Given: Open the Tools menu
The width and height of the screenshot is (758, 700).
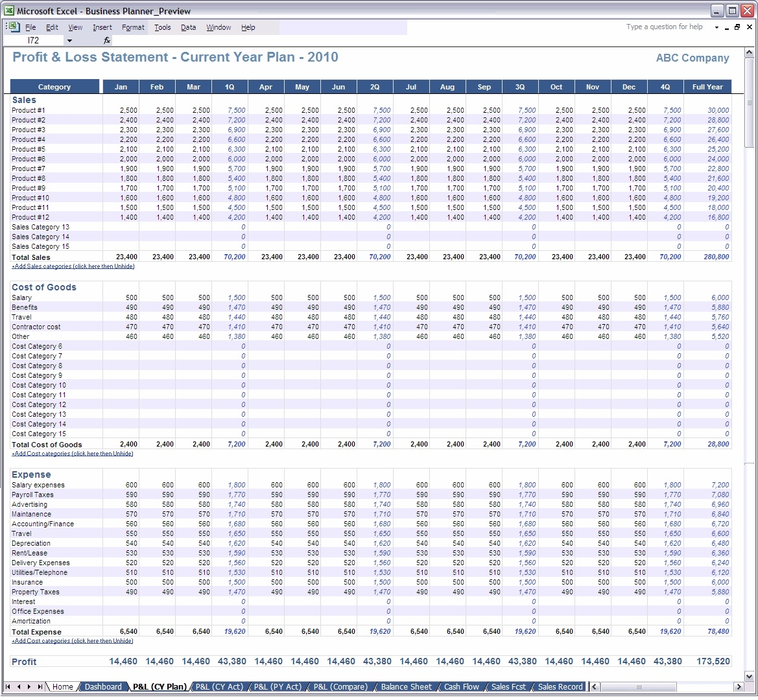Looking at the screenshot, I should click(x=162, y=27).
